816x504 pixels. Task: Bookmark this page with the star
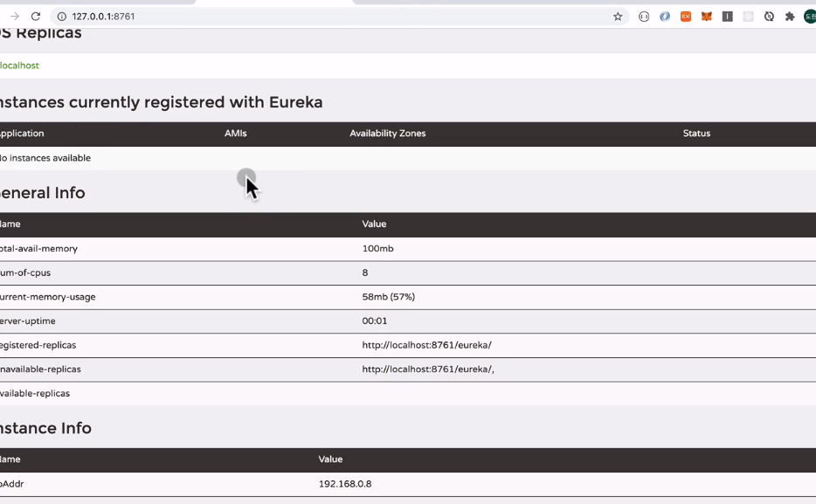[618, 17]
